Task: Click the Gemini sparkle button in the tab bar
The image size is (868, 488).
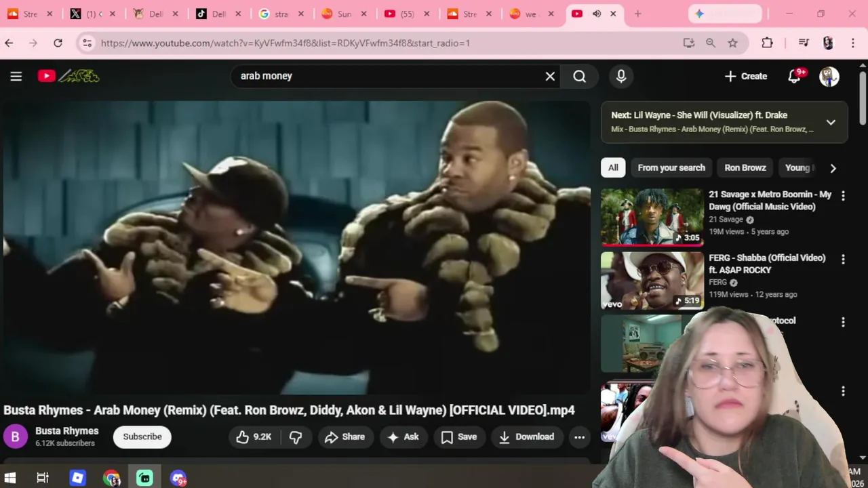Action: [x=726, y=14]
